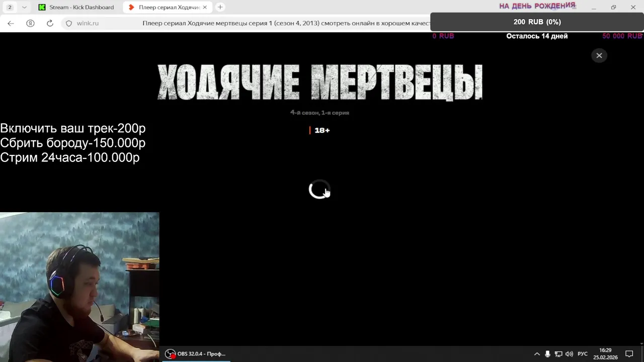Screen dimensions: 644x362
Task: Click the webcam feed thumbnail
Action: tap(79, 287)
